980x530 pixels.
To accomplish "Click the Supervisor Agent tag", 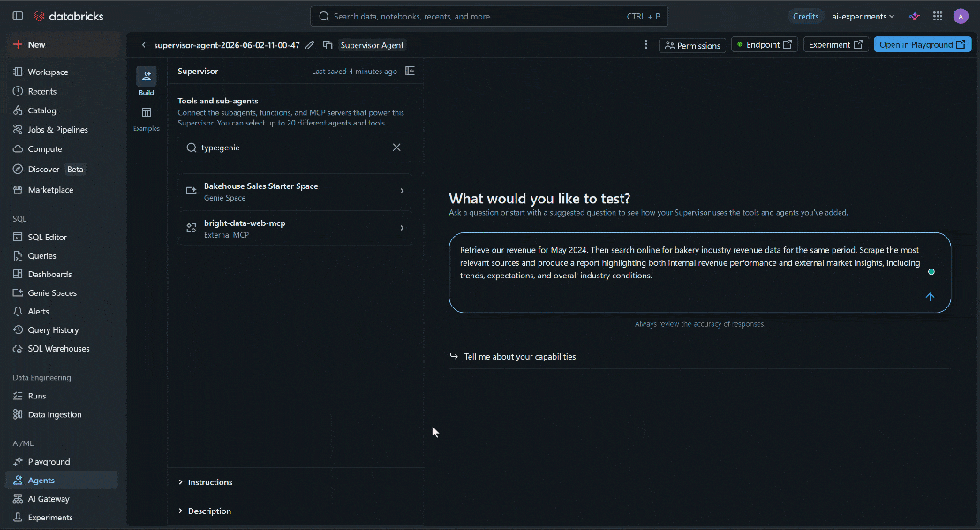I will point(372,45).
